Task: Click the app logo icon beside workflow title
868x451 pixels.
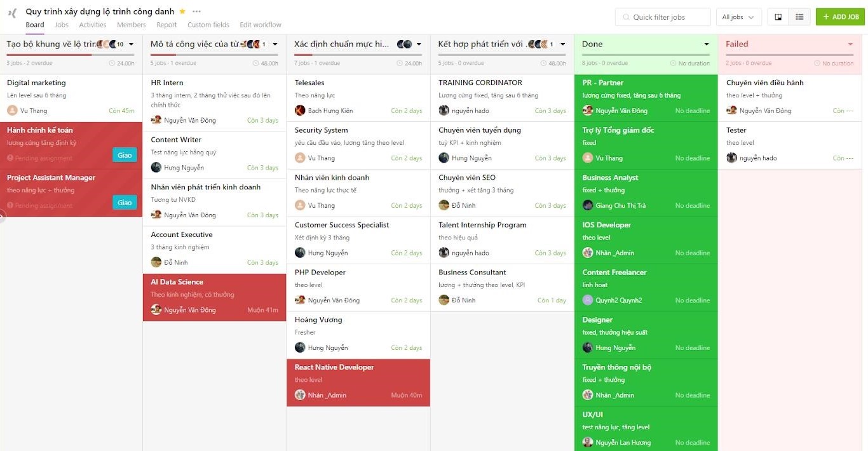Action: tap(12, 13)
